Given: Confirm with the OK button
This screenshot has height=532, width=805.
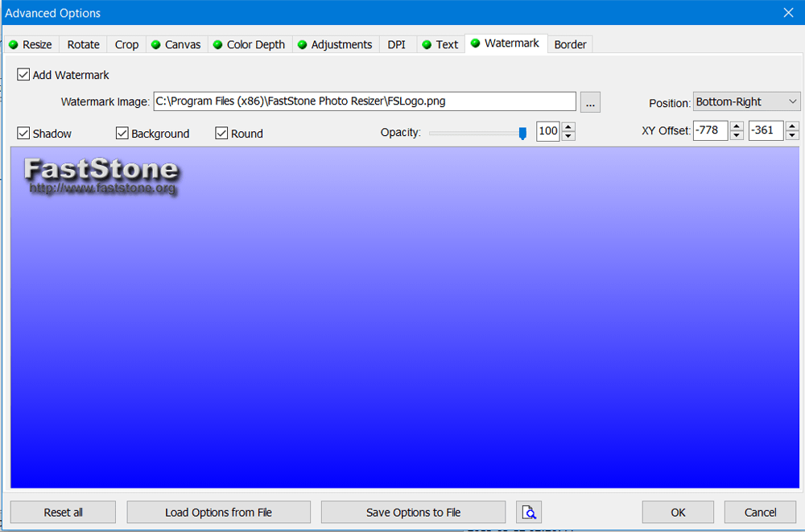Looking at the screenshot, I should (678, 512).
